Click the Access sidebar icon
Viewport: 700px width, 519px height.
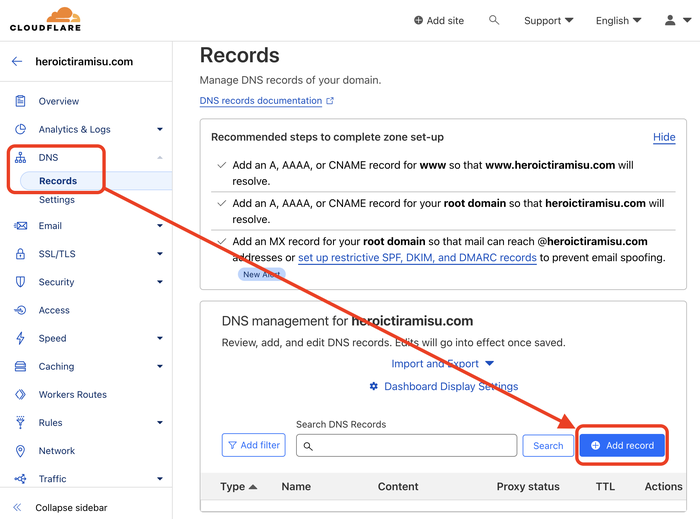pyautogui.click(x=20, y=310)
